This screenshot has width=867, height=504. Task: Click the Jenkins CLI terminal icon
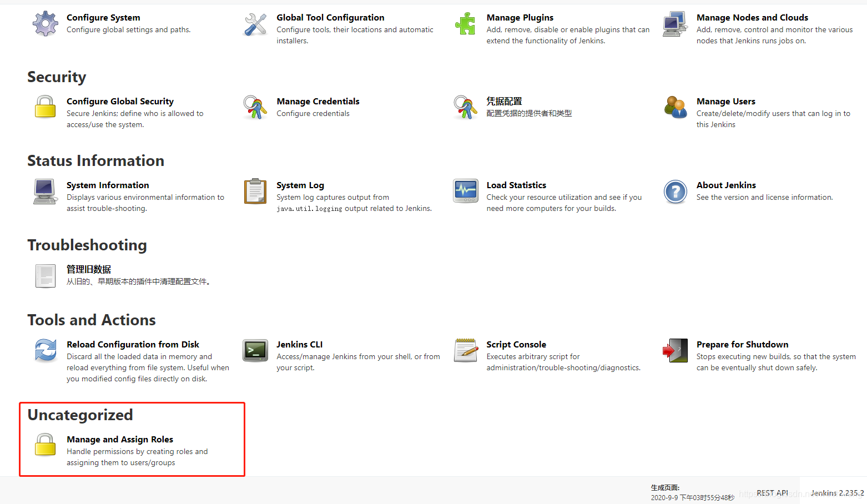tap(255, 351)
